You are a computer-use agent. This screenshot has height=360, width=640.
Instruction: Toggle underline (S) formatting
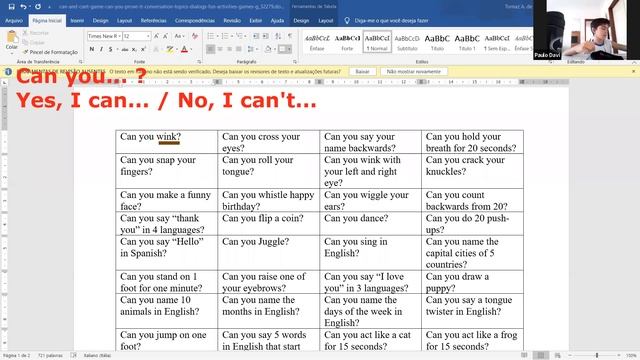[110, 49]
